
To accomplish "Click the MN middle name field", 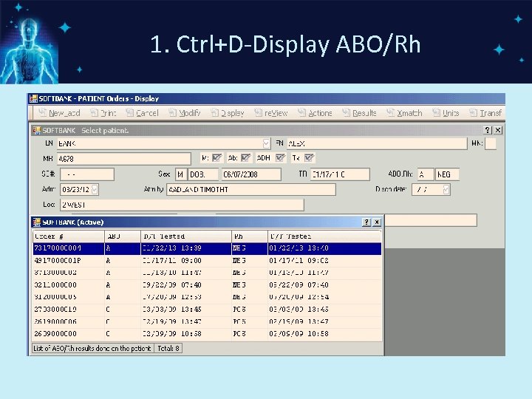I will pos(491,143).
